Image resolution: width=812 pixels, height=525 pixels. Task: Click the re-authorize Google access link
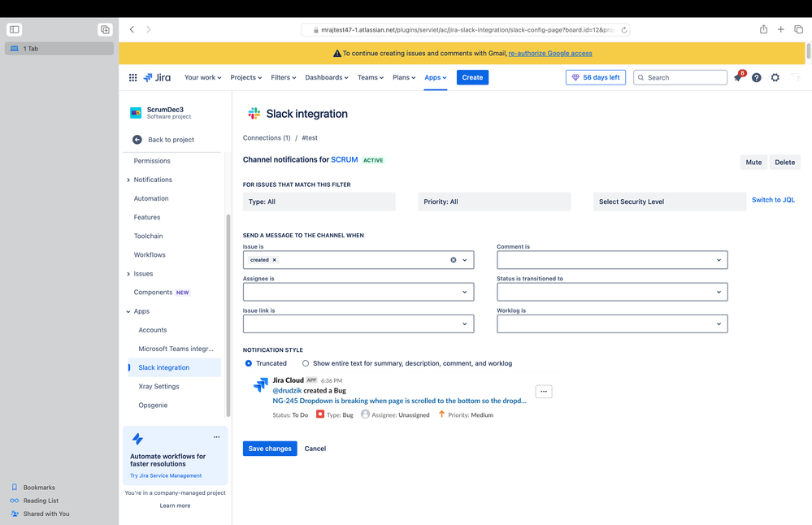tap(550, 54)
